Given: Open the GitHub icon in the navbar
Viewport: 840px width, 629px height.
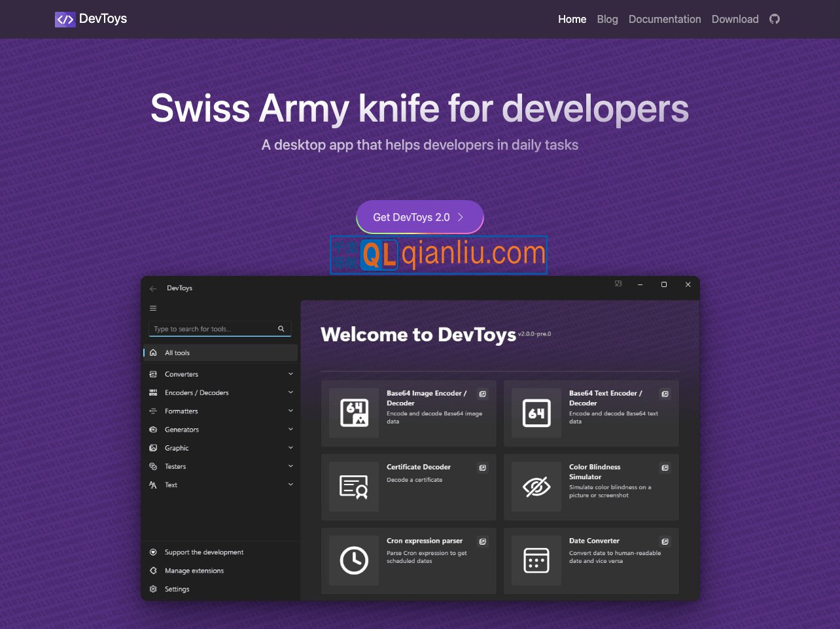Looking at the screenshot, I should click(775, 19).
